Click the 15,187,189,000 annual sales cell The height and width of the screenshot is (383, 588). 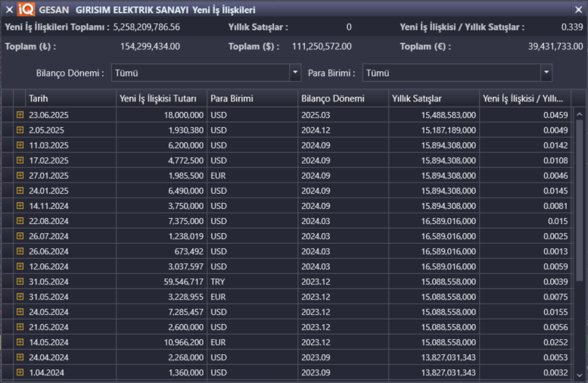coord(434,130)
